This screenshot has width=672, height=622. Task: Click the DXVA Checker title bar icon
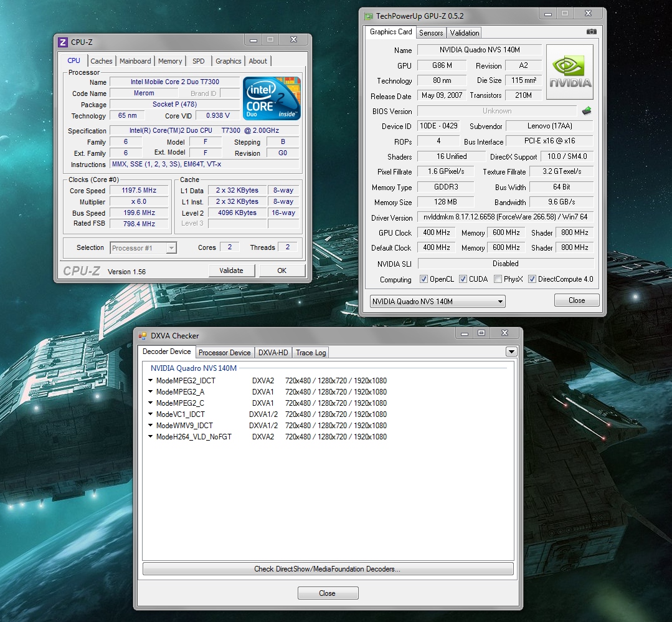pos(143,335)
